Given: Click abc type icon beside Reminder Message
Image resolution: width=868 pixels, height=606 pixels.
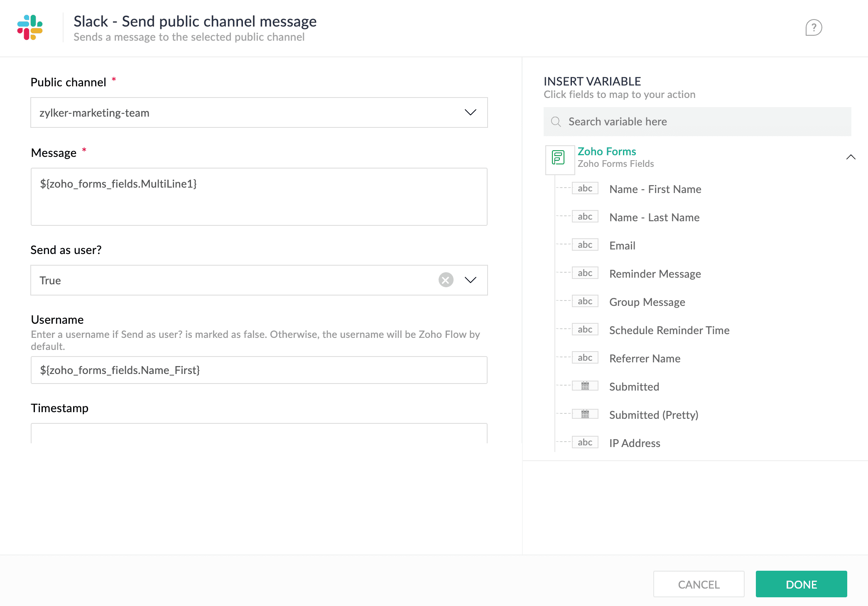Looking at the screenshot, I should [x=585, y=273].
